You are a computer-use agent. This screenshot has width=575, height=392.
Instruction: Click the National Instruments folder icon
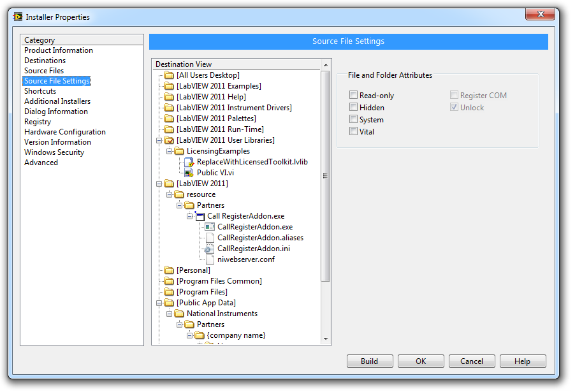click(x=179, y=314)
